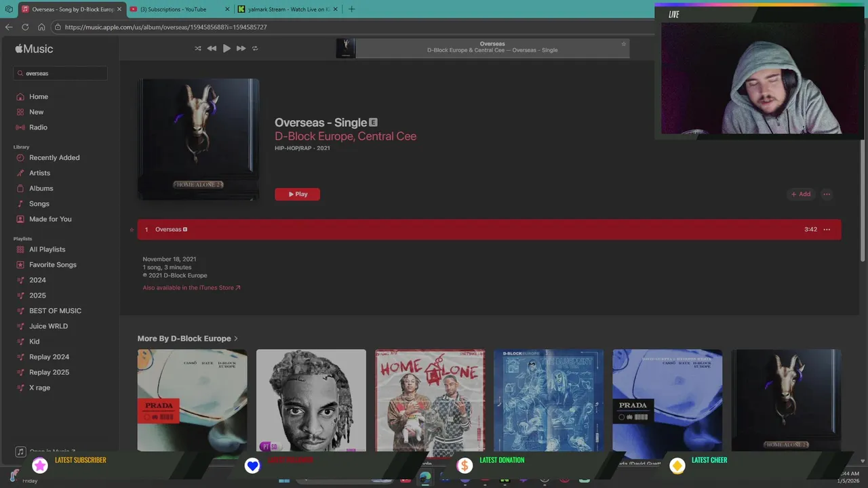
Task: Open Songs in the library
Action: point(39,204)
